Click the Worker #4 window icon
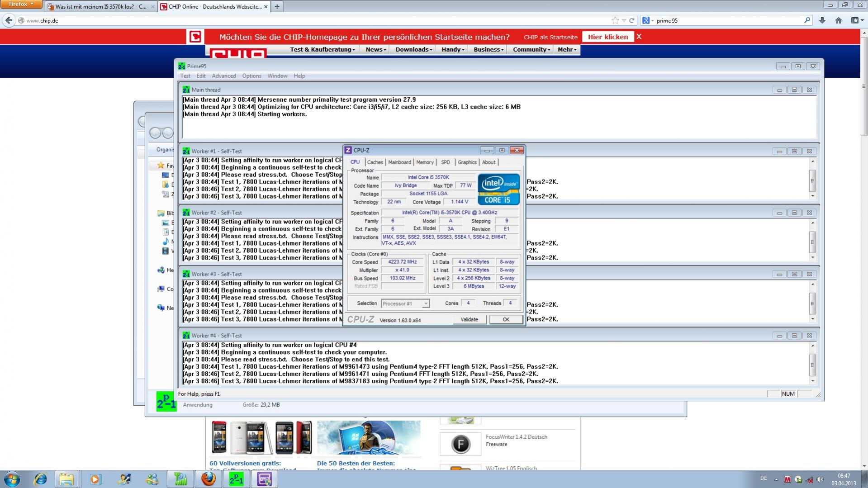 pos(186,336)
